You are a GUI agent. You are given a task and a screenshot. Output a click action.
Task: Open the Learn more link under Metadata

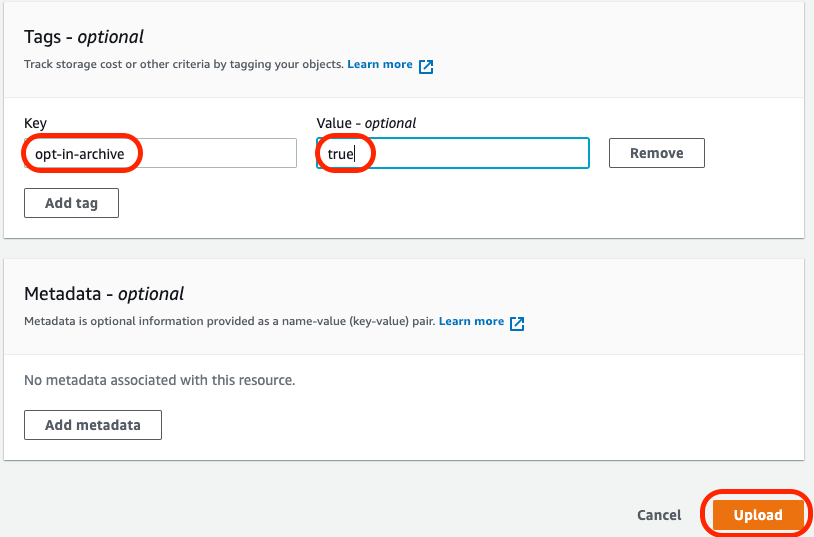471,322
